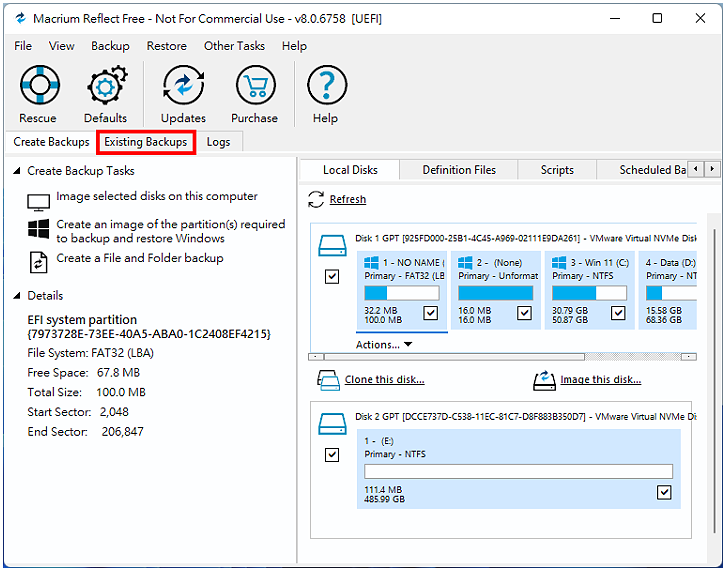
Task: Click Image selected disks on this computer
Action: [157, 196]
